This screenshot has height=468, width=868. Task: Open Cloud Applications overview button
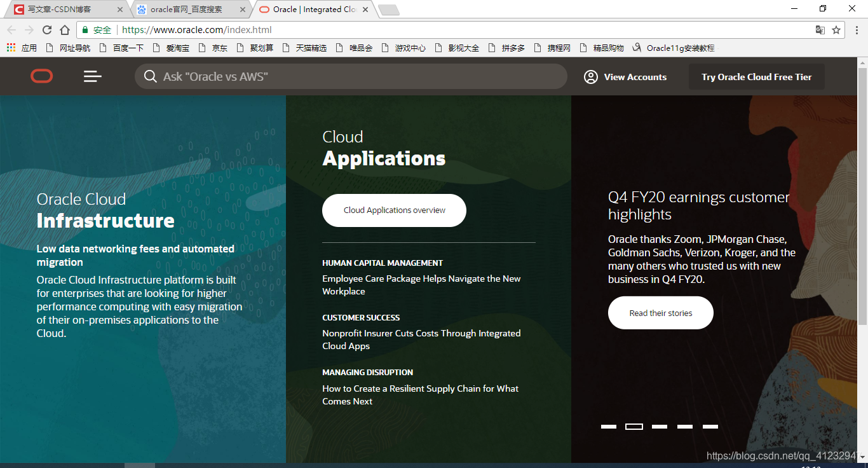(394, 210)
